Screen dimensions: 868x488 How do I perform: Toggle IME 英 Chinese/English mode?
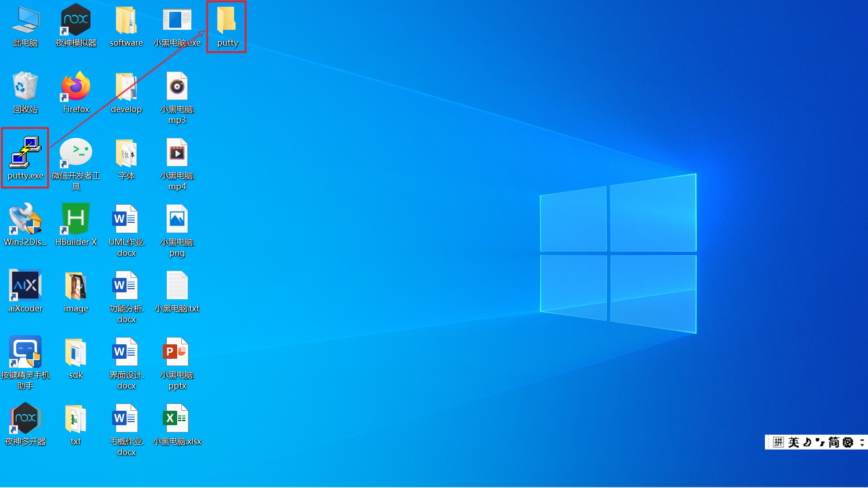(x=793, y=442)
